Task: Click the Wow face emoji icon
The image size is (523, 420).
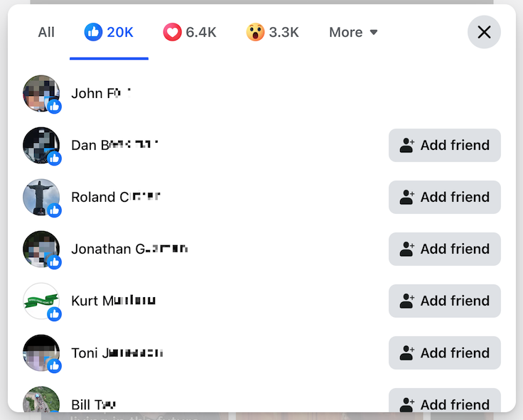Action: [x=255, y=32]
